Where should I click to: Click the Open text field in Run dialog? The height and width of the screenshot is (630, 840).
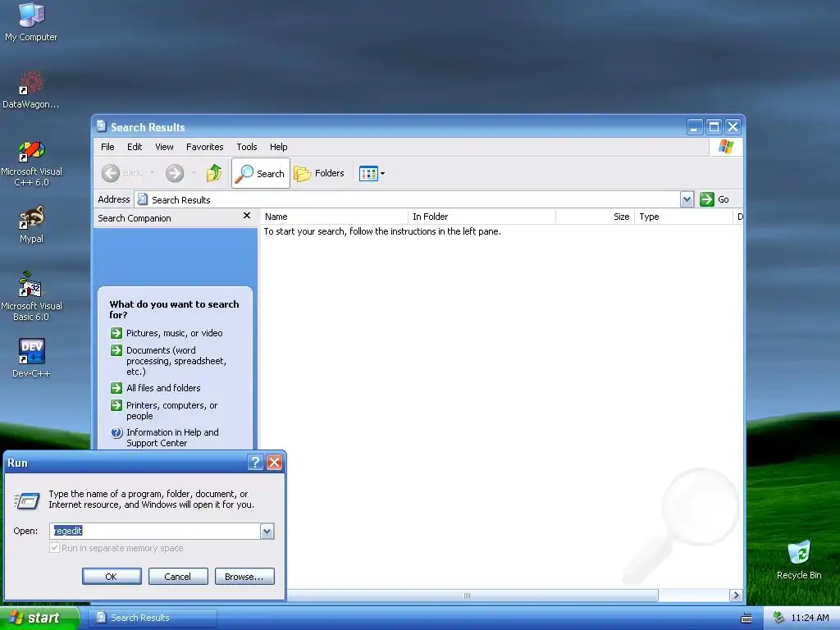coord(155,531)
